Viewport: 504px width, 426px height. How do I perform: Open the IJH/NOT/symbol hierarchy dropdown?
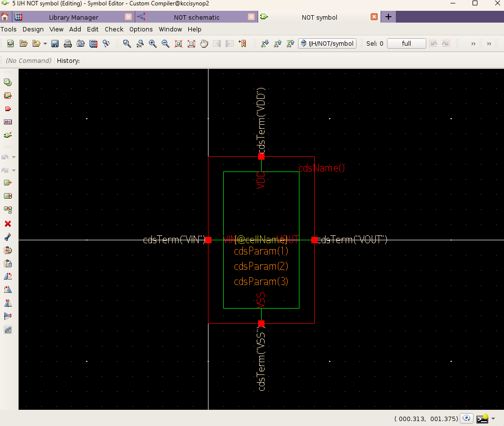point(327,43)
